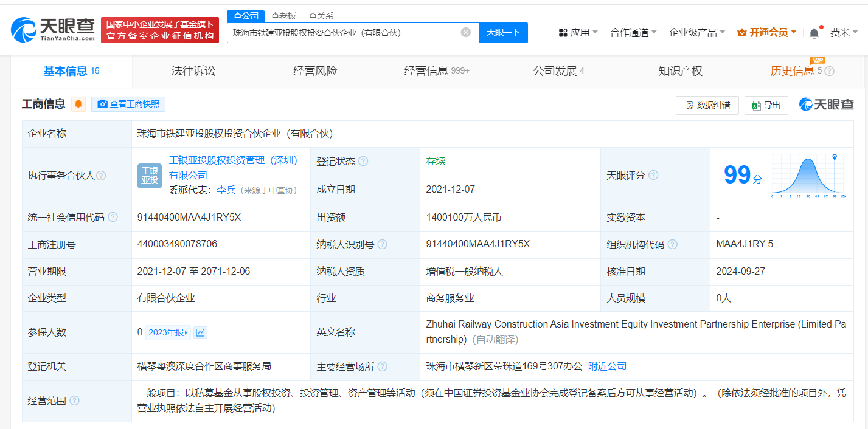
Task: Toggle monitoring bell beside 工商信息
Action: (78, 104)
